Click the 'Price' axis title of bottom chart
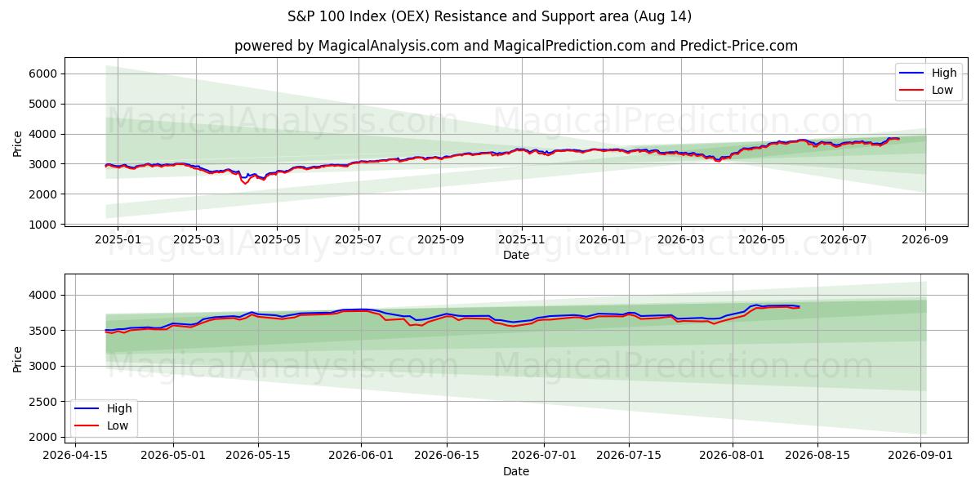 click(18, 359)
